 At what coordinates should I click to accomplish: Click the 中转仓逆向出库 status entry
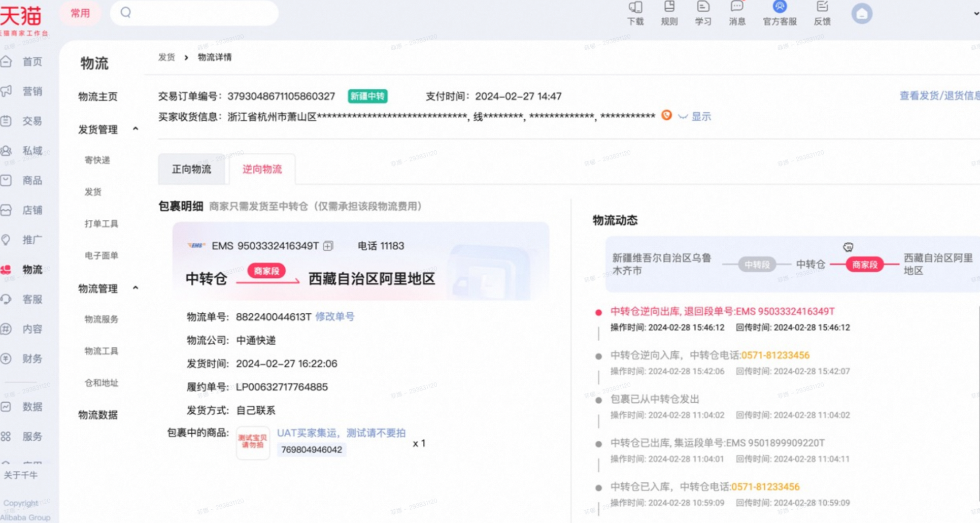723,311
